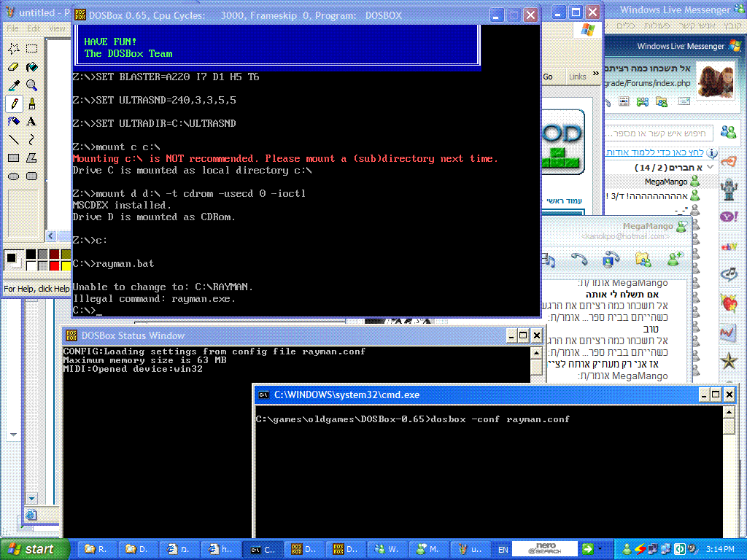Click scroll up arrow in cmd.exe window
The width and height of the screenshot is (747, 560).
pos(729,412)
